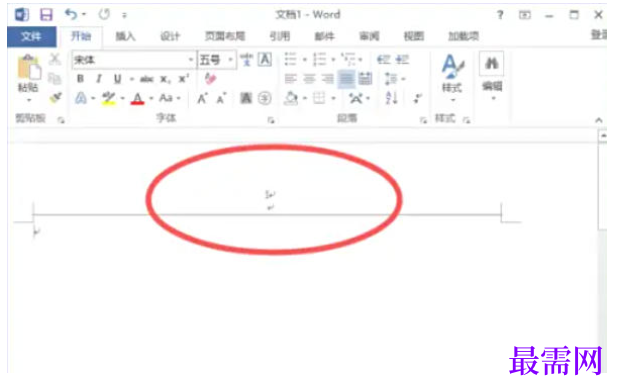Switch to the 设计 design tab
621x392 pixels.
[x=170, y=36]
